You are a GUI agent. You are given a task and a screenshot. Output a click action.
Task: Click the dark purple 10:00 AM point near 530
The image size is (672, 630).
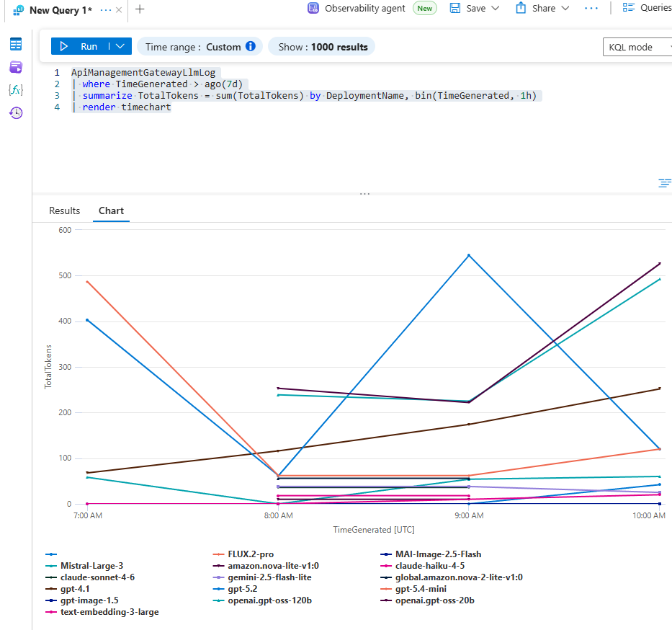coord(660,263)
